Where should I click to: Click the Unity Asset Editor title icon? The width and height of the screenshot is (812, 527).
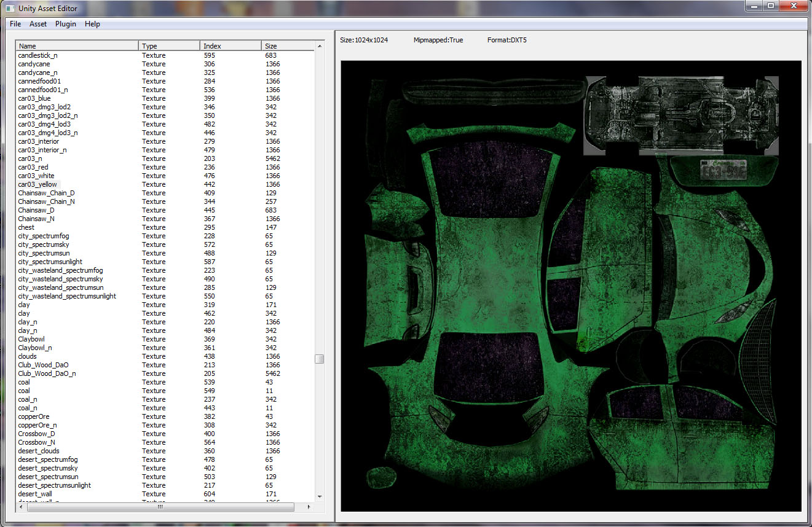tap(9, 8)
